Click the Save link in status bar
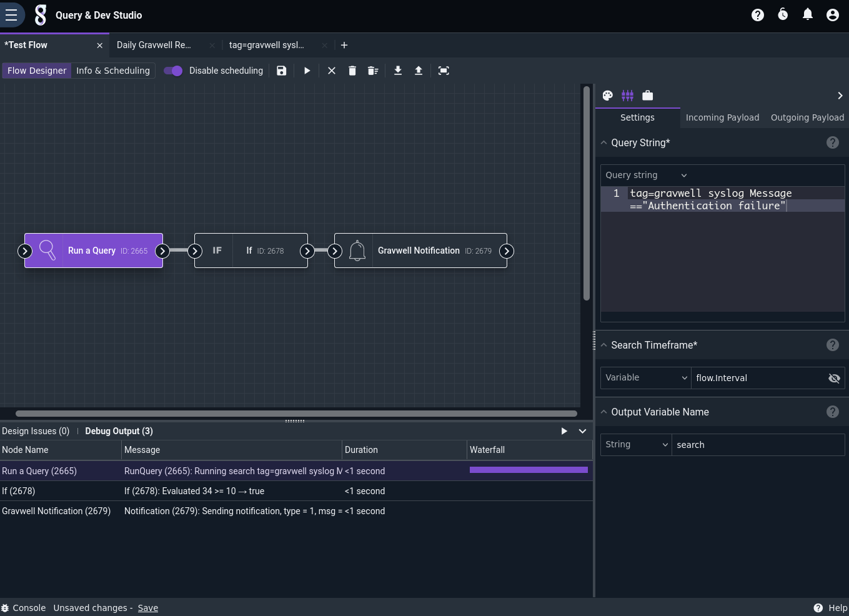Image resolution: width=849 pixels, height=616 pixels. click(x=148, y=608)
